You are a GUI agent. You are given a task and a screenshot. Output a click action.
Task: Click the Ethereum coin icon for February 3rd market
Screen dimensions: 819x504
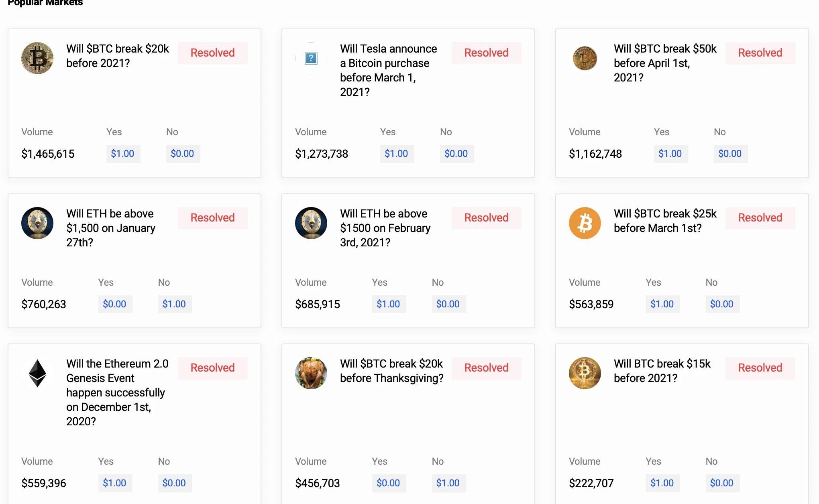point(311,223)
